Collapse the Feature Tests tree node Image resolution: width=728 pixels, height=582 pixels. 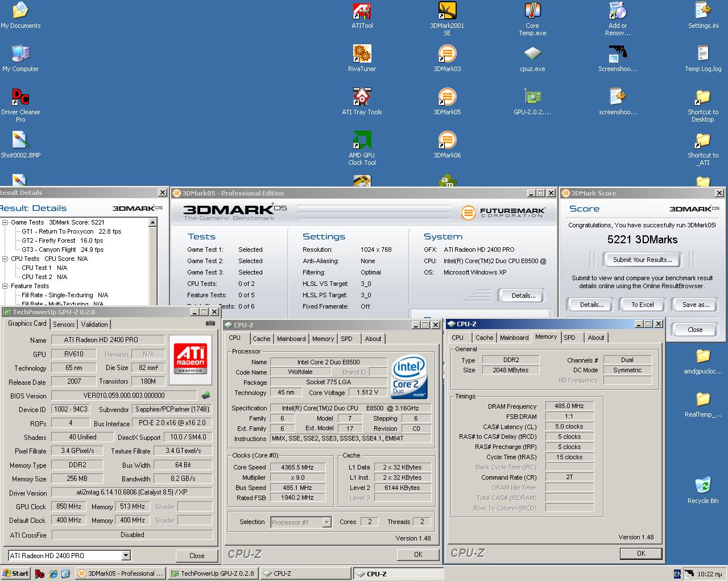pyautogui.click(x=5, y=286)
